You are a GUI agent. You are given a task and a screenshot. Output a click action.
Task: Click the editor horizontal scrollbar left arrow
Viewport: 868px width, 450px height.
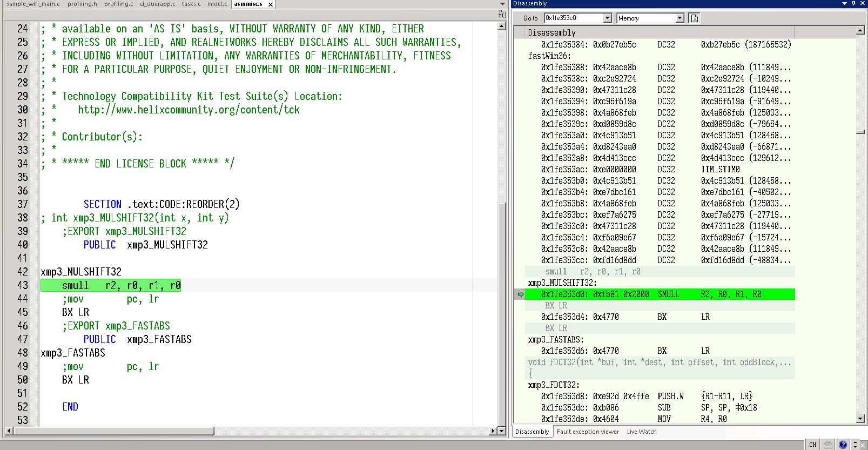9,431
